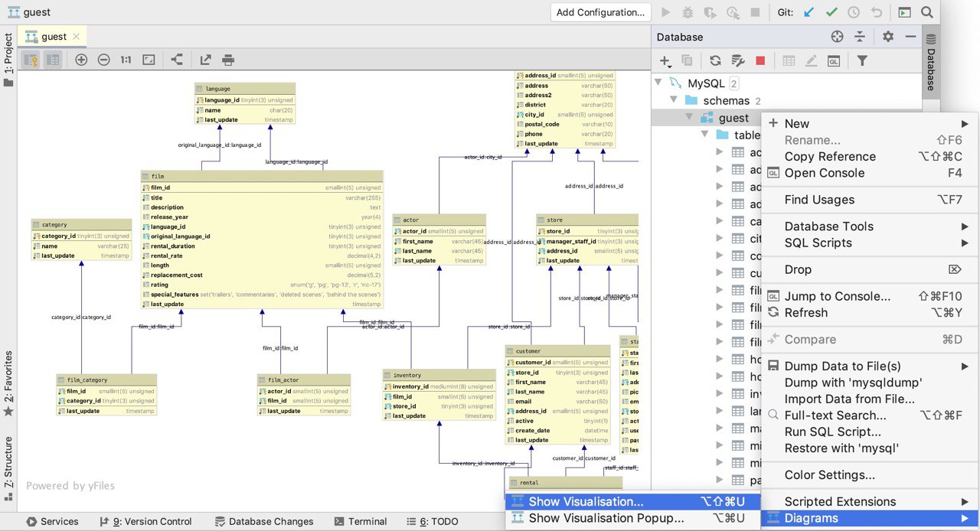The width and height of the screenshot is (980, 531).
Task: Revert changes with Git rollback icon
Action: [x=877, y=12]
